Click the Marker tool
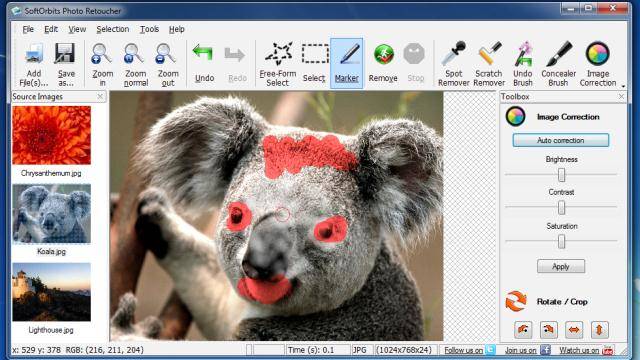 coord(347,63)
